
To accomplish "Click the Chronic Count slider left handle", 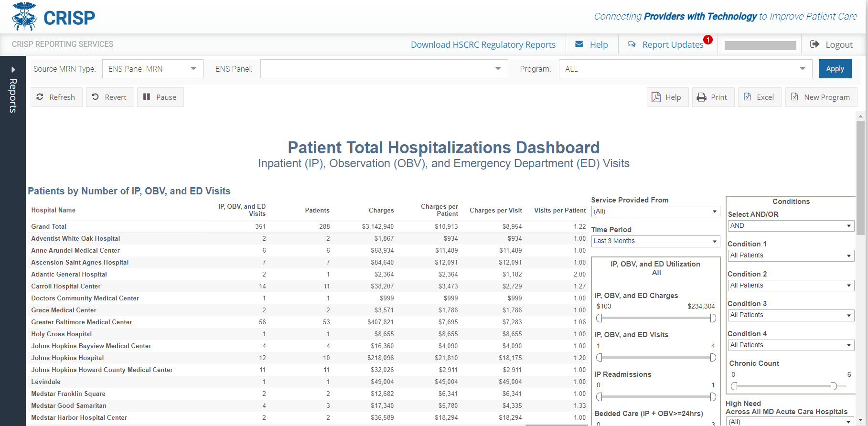I will [x=734, y=386].
